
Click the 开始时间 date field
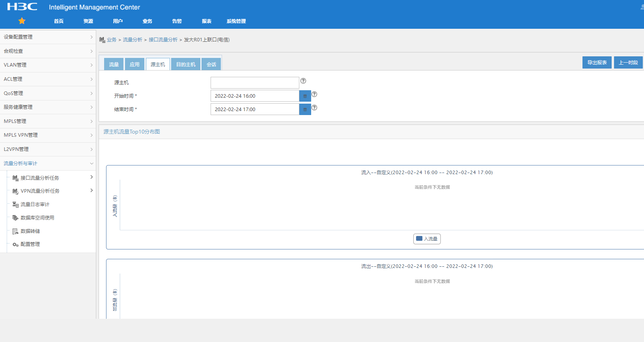(255, 96)
